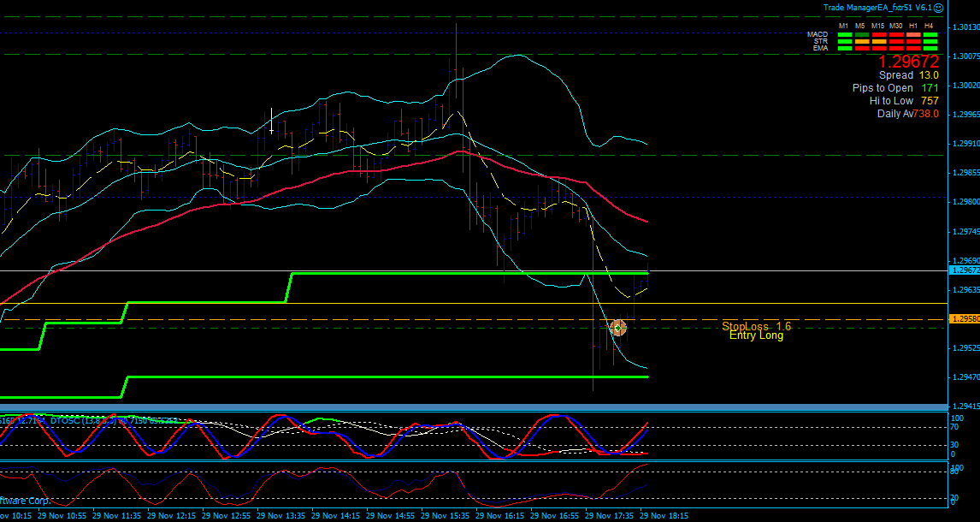
Task: Click the Entry Long label on the chart
Action: [757, 335]
